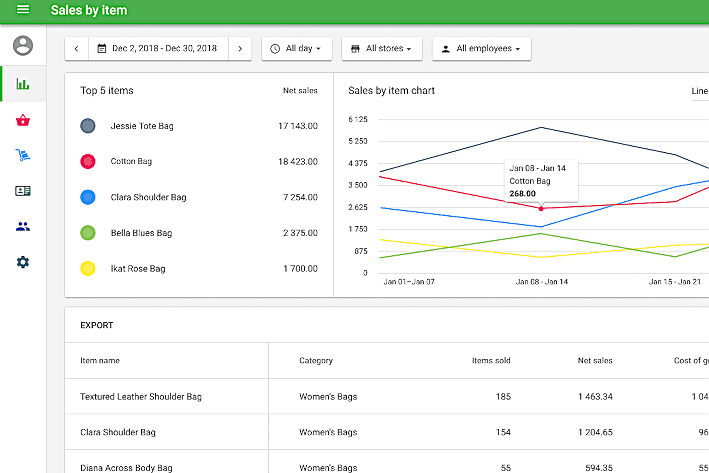Go to next date range
Screen dimensions: 709x473
click(239, 49)
